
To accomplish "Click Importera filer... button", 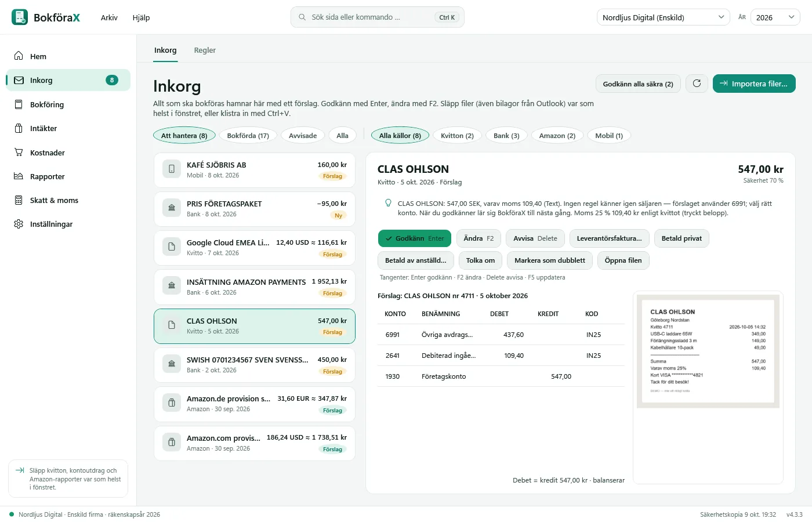I will (754, 84).
